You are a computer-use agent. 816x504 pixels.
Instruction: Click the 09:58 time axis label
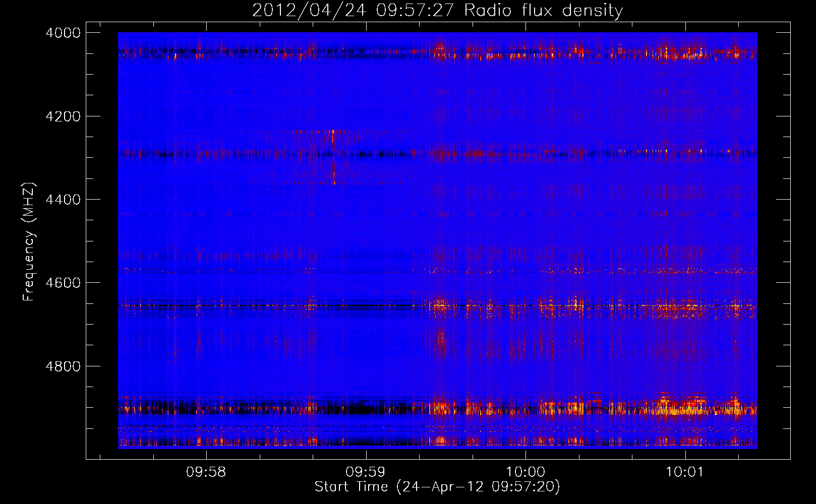(206, 472)
